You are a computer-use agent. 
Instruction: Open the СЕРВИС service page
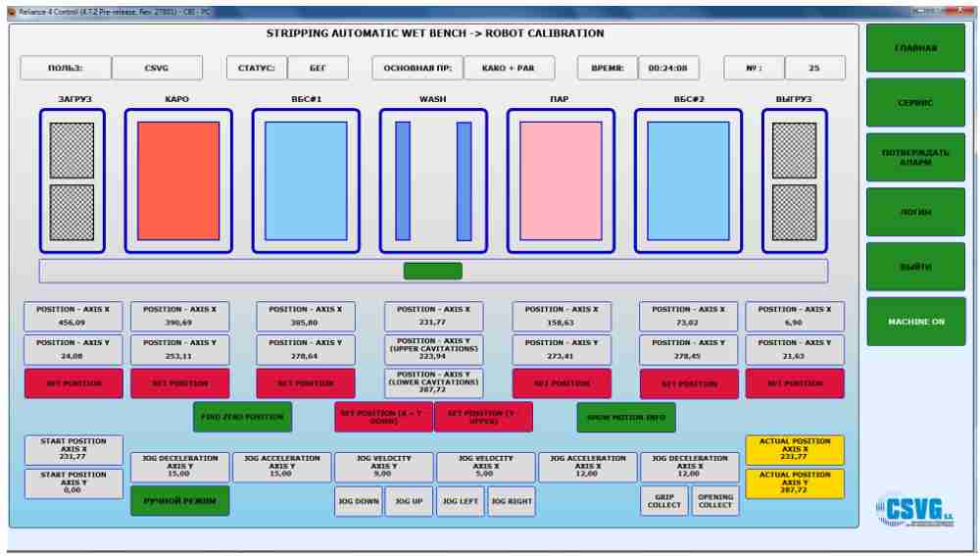pyautogui.click(x=914, y=102)
